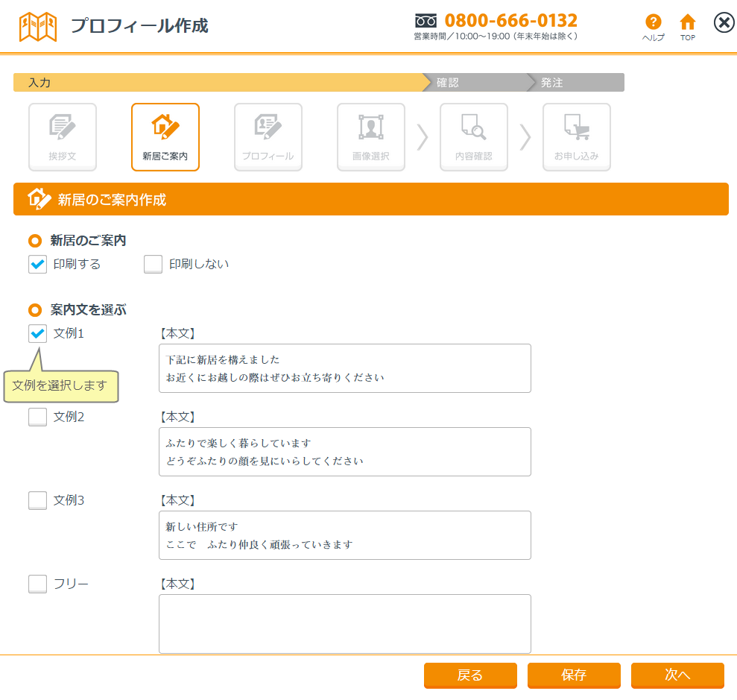
Task: Open the 挨拶文 step icon
Action: pyautogui.click(x=63, y=136)
